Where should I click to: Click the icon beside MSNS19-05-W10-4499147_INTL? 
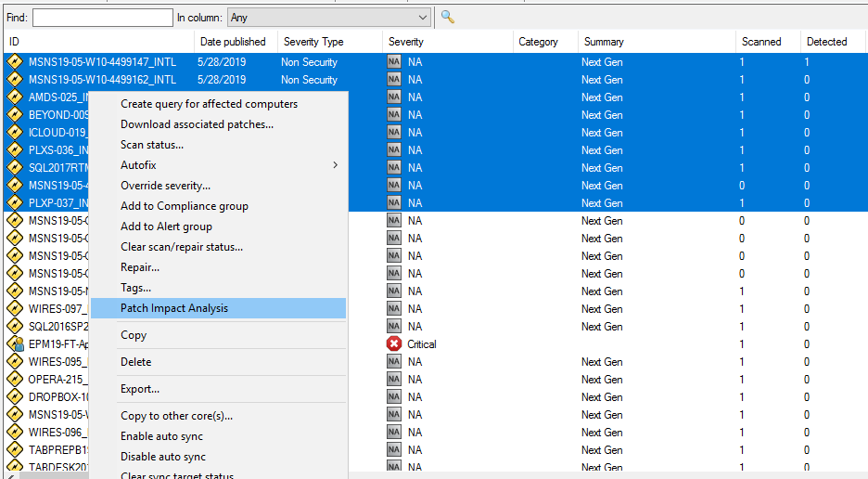pos(15,62)
